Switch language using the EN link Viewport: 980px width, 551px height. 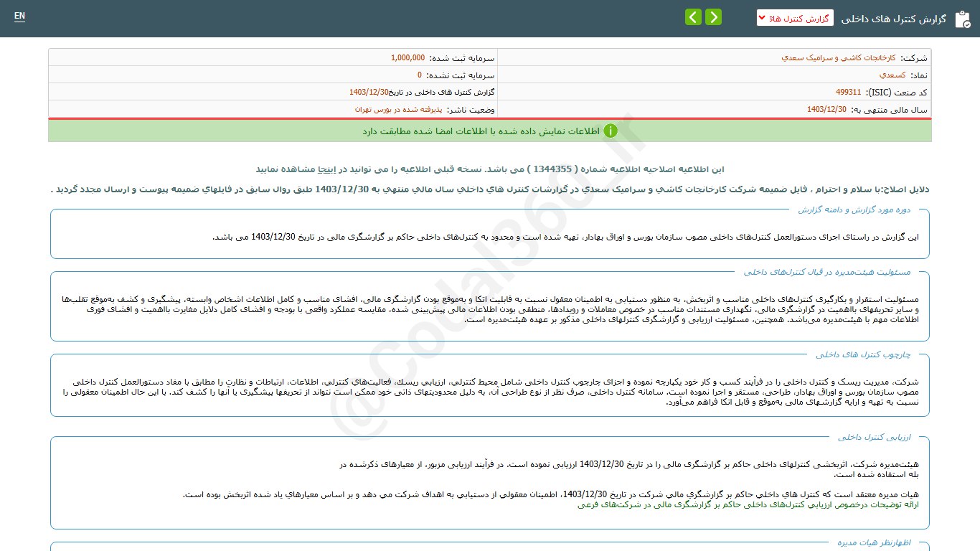pos(19,16)
